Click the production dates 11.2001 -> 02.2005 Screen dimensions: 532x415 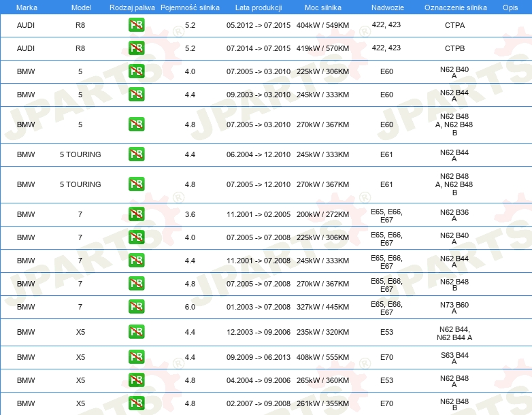(x=259, y=214)
